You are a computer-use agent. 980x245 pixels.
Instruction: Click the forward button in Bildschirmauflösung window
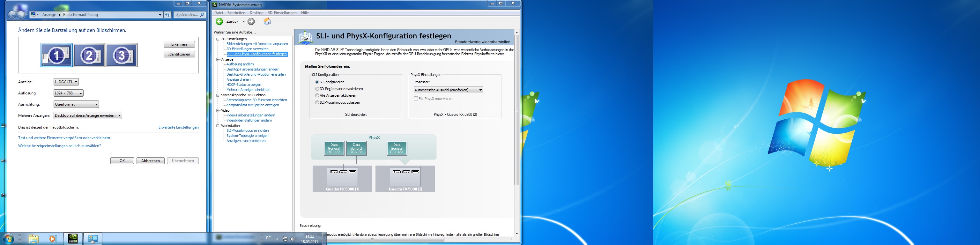click(21, 15)
